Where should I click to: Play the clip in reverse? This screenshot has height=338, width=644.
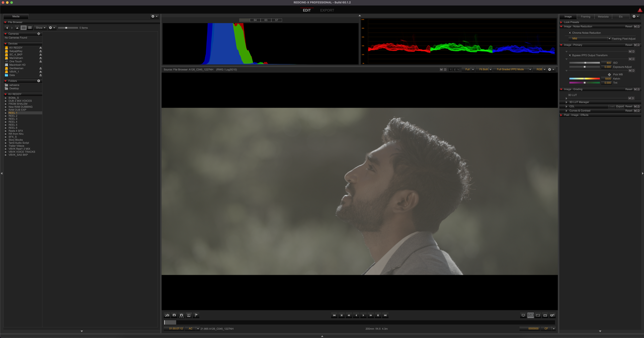[356, 315]
